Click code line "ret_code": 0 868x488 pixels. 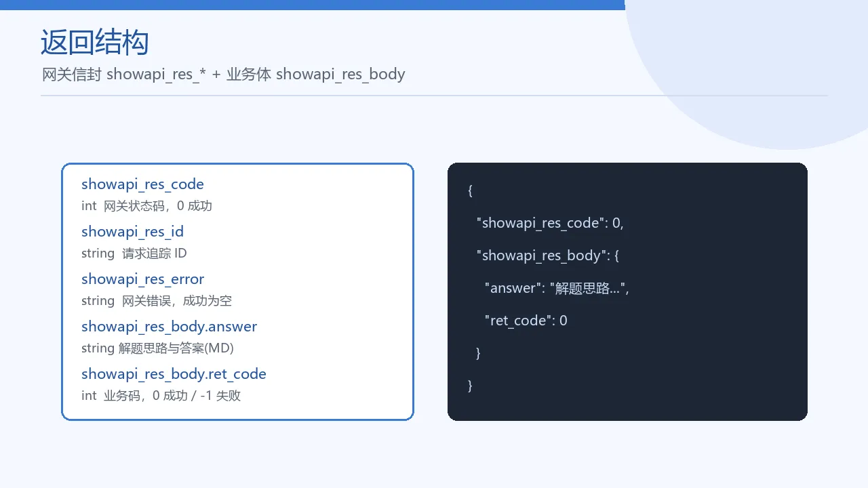point(526,321)
